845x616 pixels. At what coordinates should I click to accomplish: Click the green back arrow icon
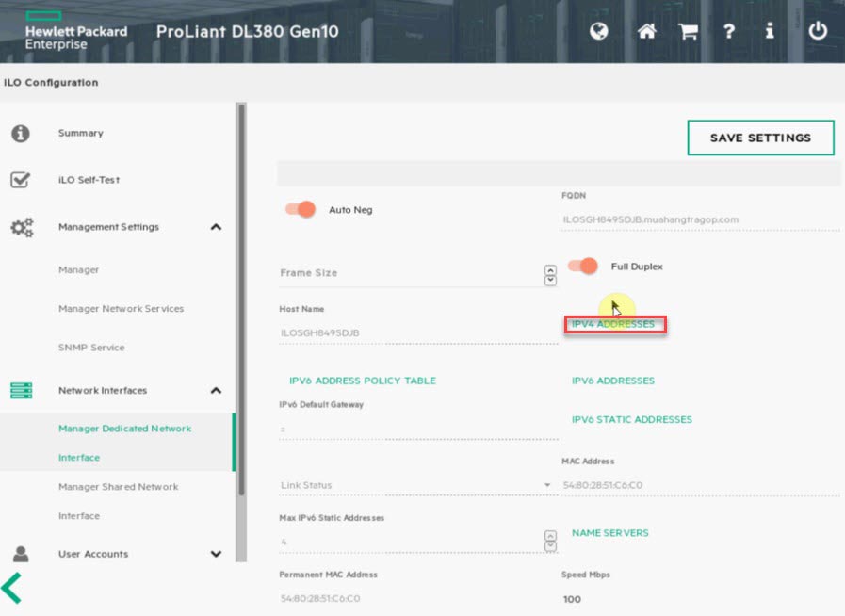(12, 587)
